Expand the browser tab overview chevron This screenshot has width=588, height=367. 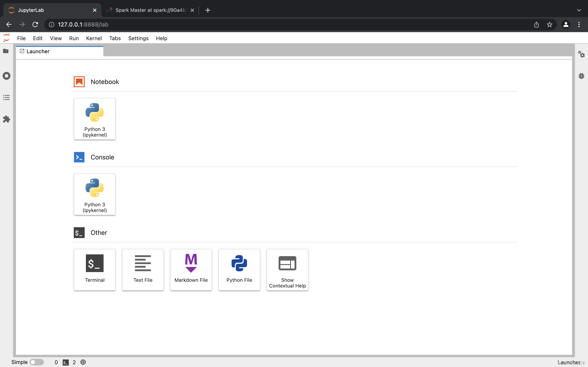point(579,10)
